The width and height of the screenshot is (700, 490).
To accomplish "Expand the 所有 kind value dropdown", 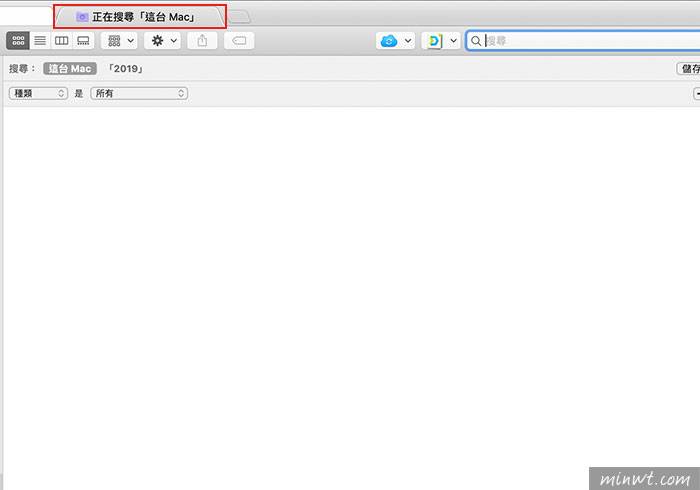I will (x=139, y=93).
